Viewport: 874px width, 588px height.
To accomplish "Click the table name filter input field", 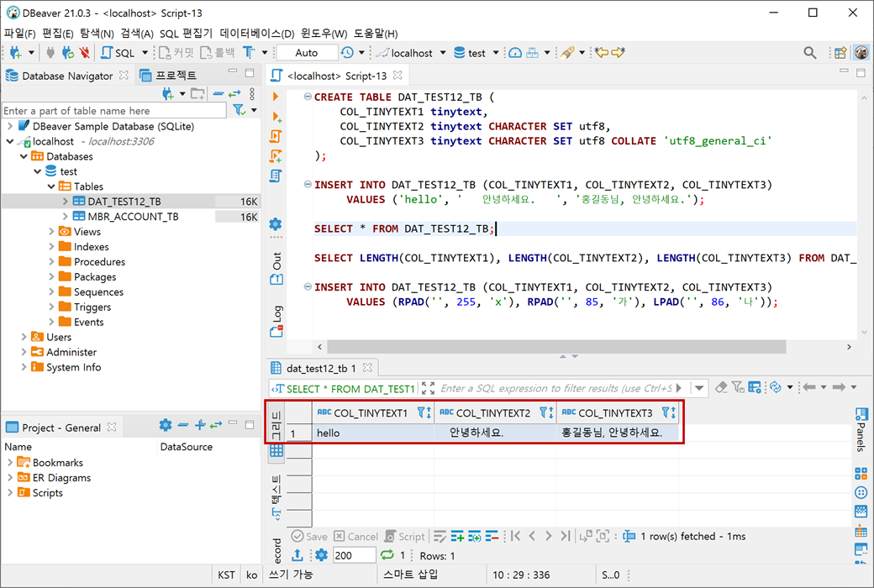I will pos(114,110).
